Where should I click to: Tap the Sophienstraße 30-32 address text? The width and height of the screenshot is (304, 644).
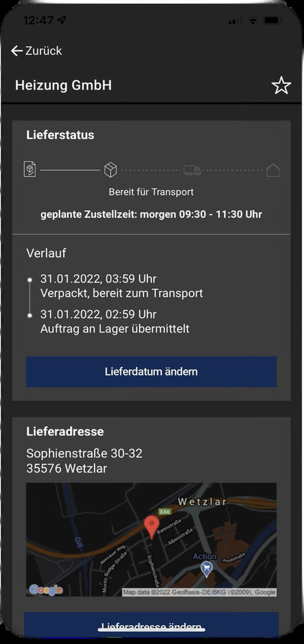(84, 453)
